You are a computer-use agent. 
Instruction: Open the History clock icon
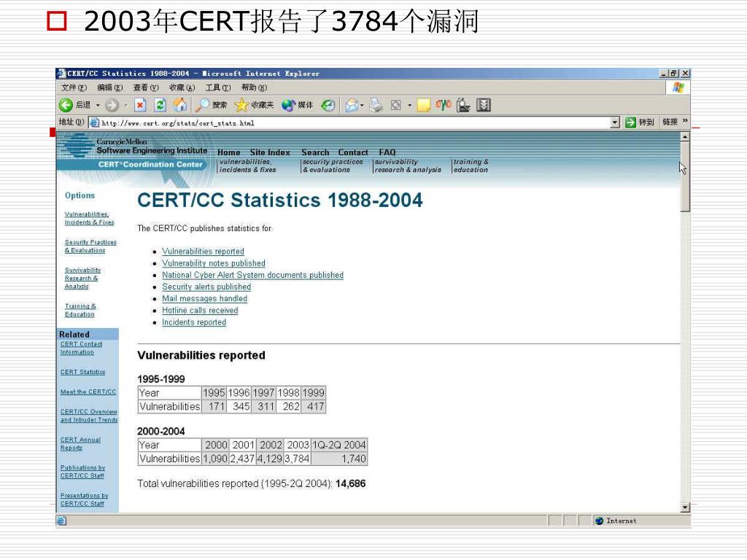pyautogui.click(x=328, y=105)
